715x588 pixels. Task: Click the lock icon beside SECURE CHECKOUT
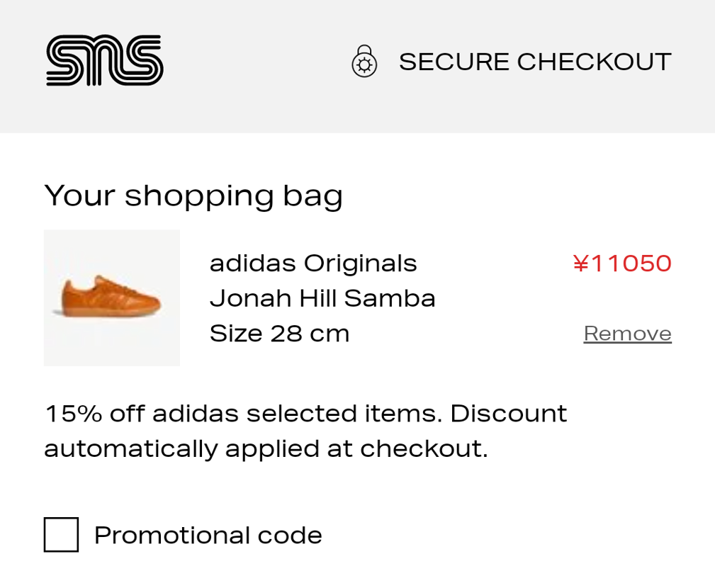364,62
